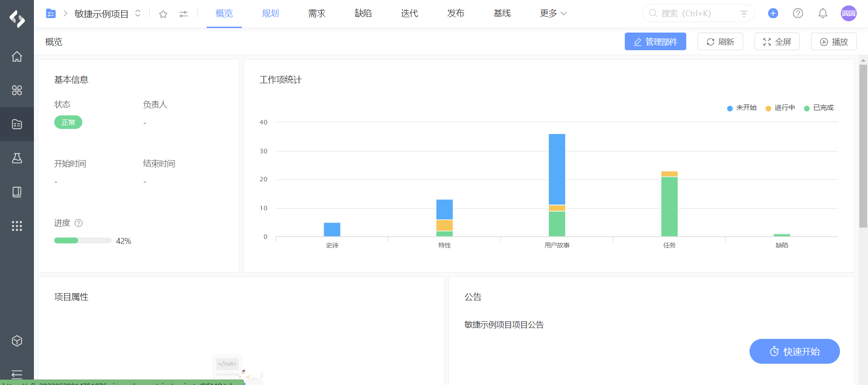Click the blue segment of 用户故事 bar

[557, 169]
